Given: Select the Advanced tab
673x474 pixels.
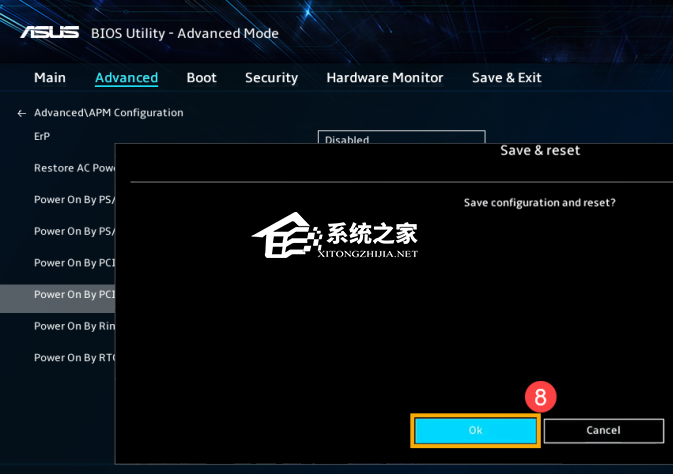Looking at the screenshot, I should coord(126,78).
